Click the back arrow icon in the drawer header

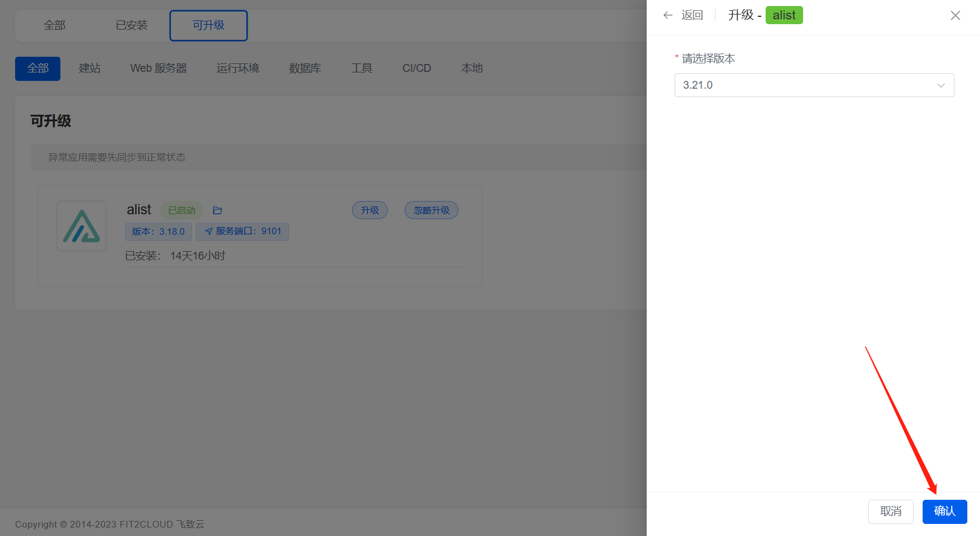coord(668,15)
